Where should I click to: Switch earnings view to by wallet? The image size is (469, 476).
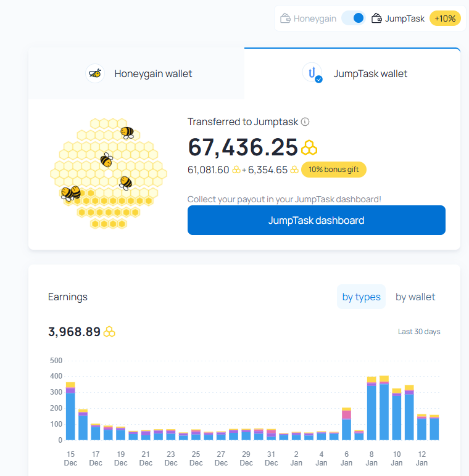point(415,297)
